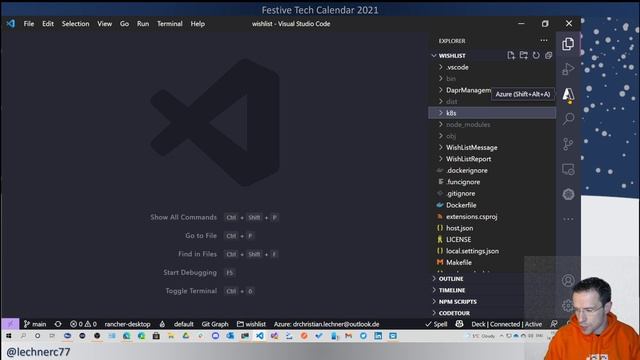Synchronize changes via status bar sync icon

point(58,324)
